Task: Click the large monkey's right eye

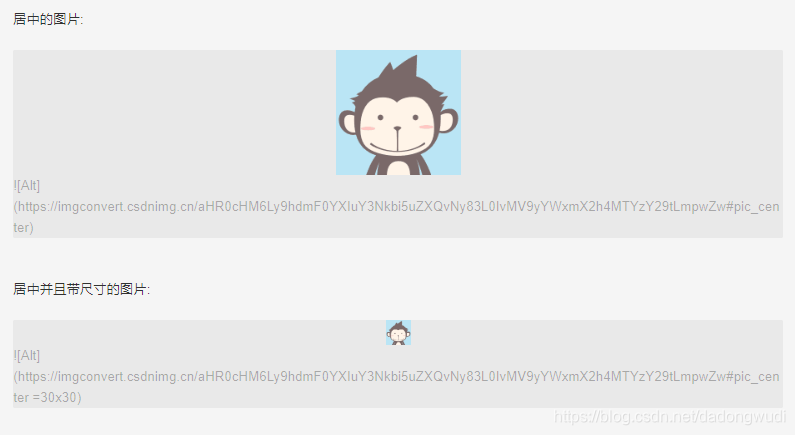Action: (416, 118)
